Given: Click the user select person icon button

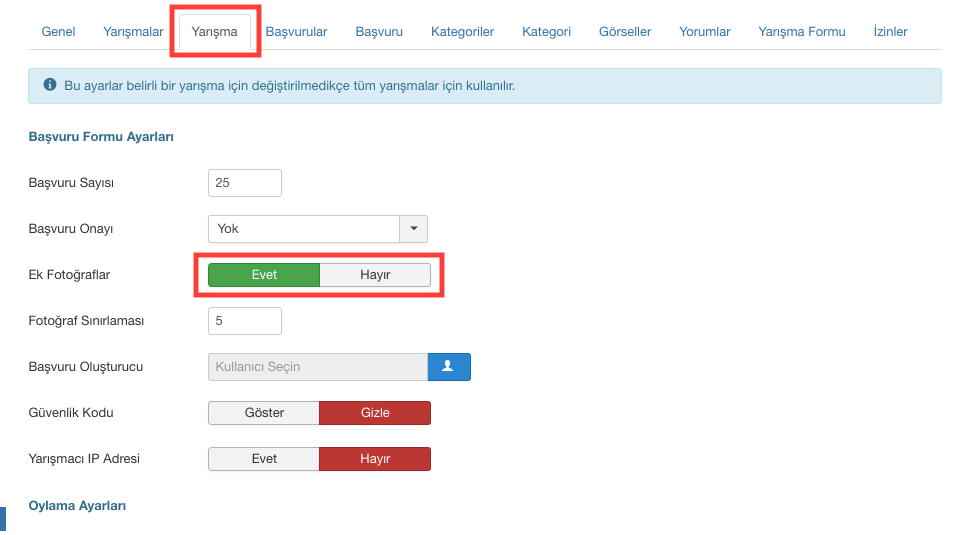Looking at the screenshot, I should click(x=449, y=367).
